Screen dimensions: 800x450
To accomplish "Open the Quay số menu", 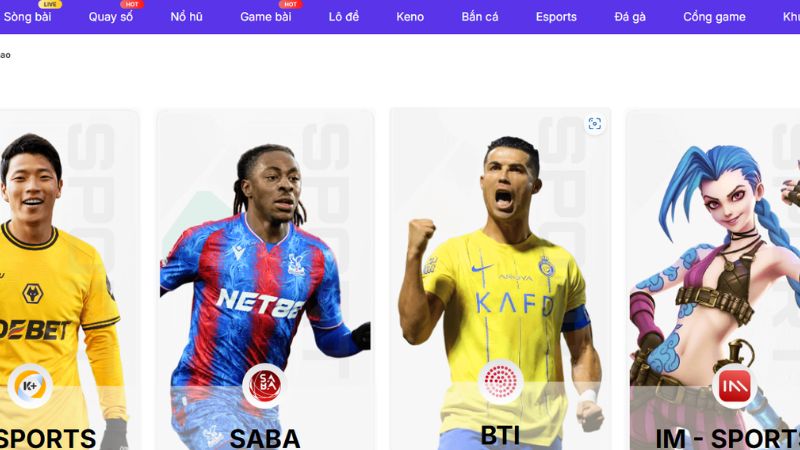I will click(111, 17).
